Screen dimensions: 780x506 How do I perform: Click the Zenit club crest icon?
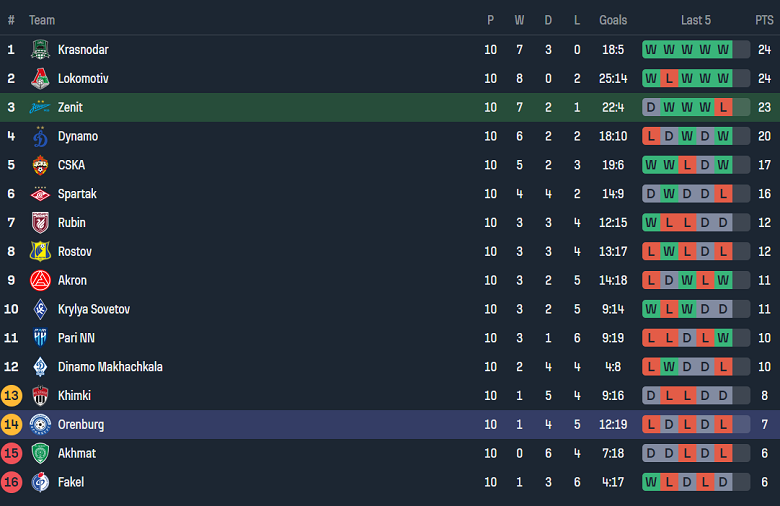tap(40, 108)
